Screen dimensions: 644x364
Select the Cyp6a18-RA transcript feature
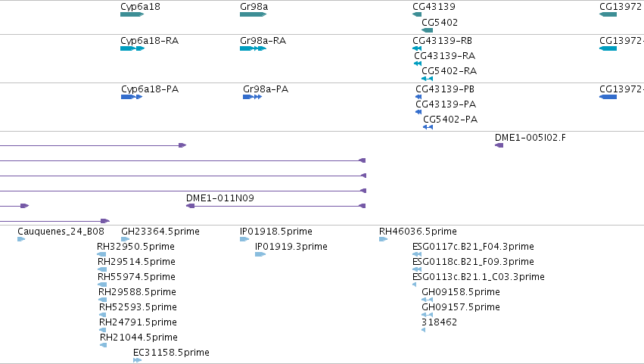(132, 48)
